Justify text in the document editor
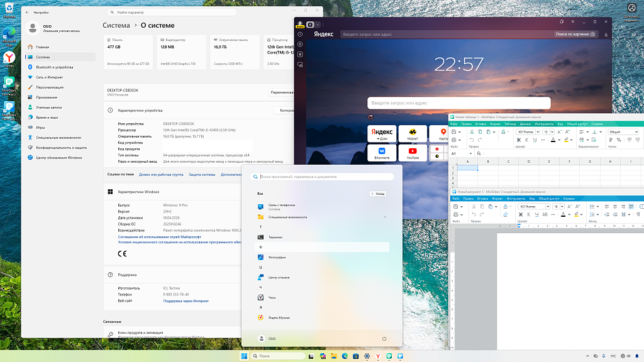The height and width of the screenshot is (362, 644). 631,206
